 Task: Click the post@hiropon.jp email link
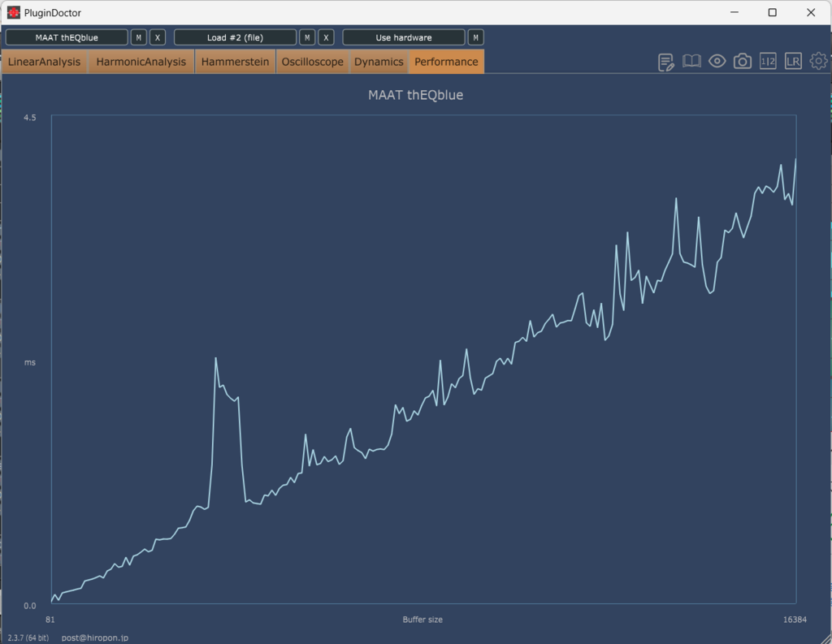95,638
